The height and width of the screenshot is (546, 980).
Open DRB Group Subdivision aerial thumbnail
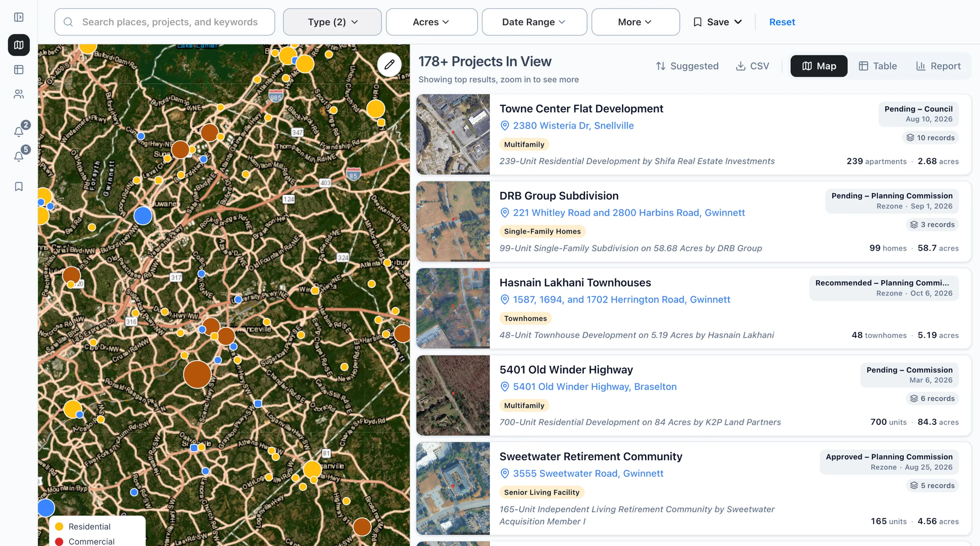coord(453,222)
